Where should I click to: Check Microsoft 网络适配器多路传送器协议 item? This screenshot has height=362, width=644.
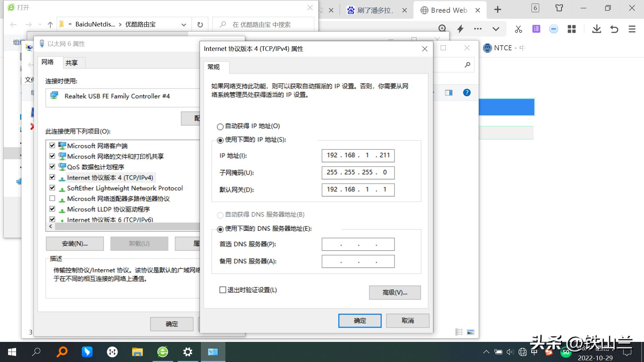[52, 198]
